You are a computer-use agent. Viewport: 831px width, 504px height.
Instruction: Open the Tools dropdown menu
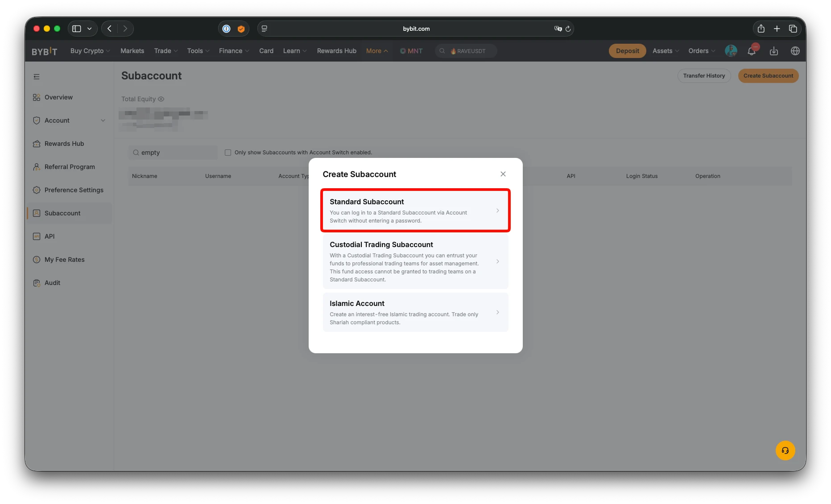pyautogui.click(x=198, y=51)
